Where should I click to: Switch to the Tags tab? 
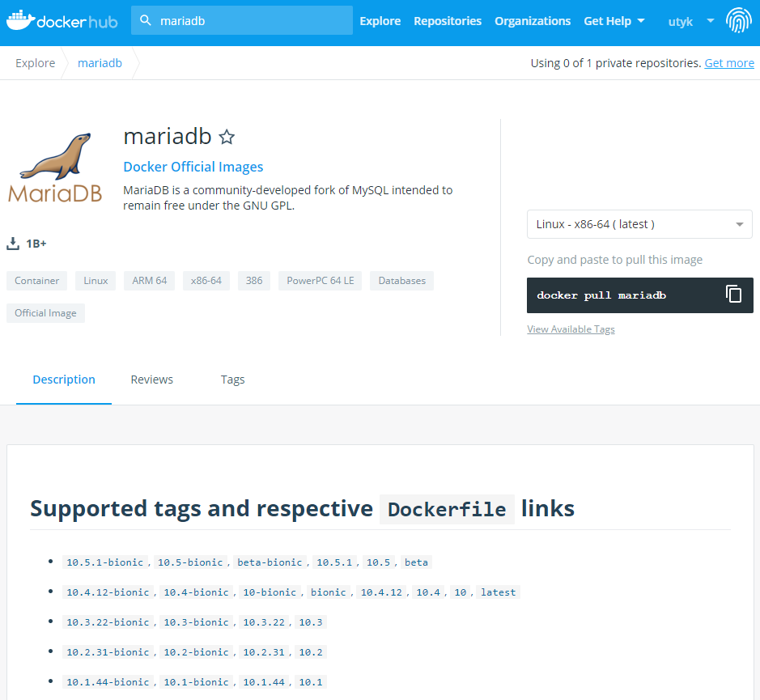click(232, 380)
